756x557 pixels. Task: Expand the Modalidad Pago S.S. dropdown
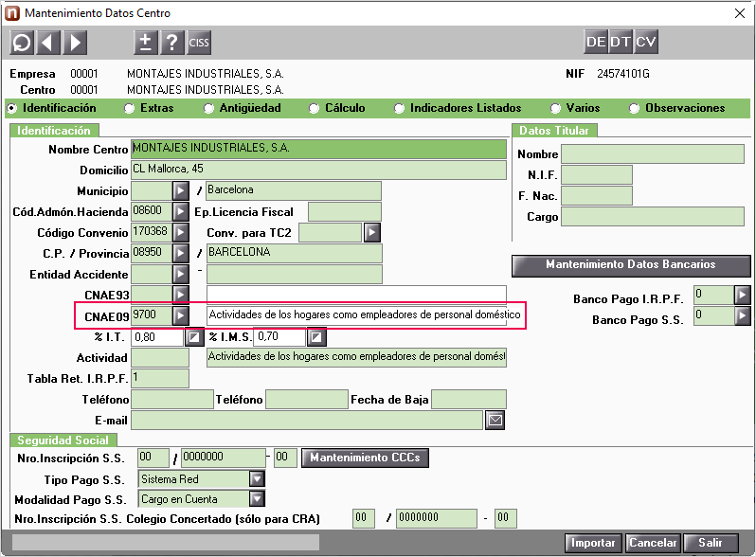coord(257,498)
